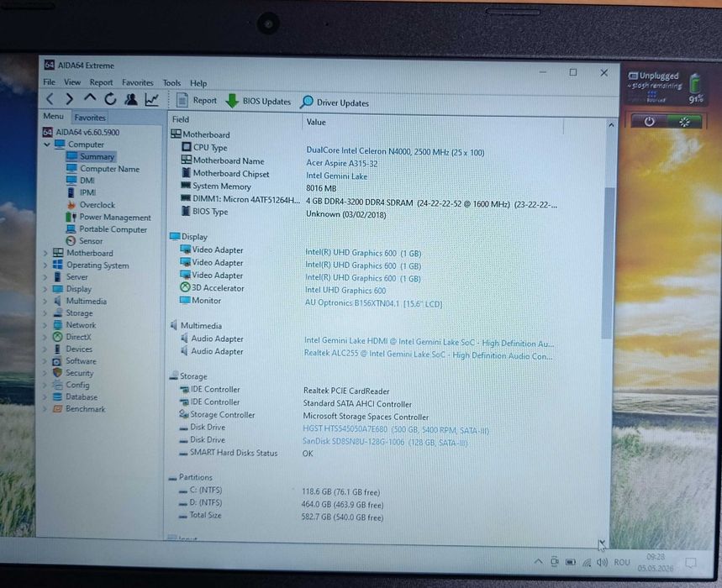Expand the DirectX tree node

point(45,337)
